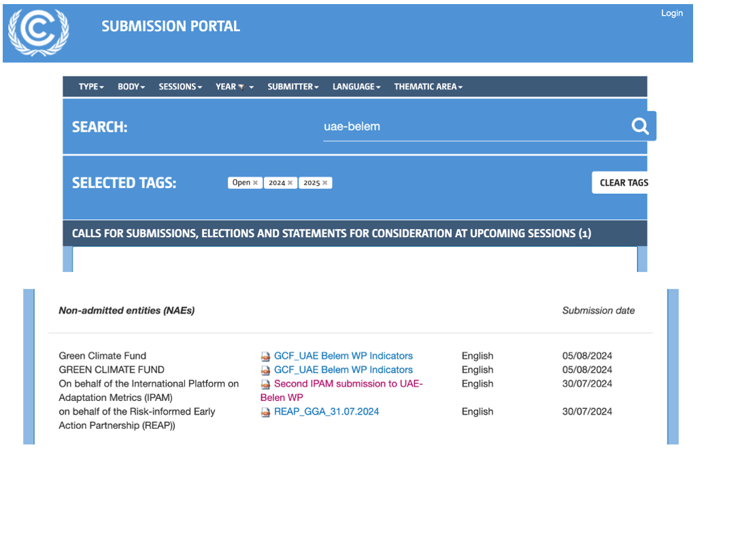755x560 pixels.
Task: Open the LANGUAGE filter menu
Action: 356,87
